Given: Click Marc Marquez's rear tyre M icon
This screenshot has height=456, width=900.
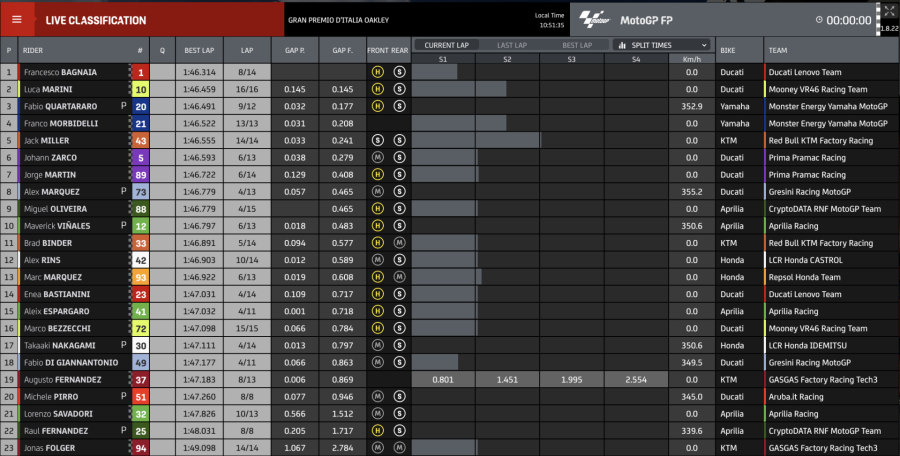Looking at the screenshot, I should click(x=399, y=277).
